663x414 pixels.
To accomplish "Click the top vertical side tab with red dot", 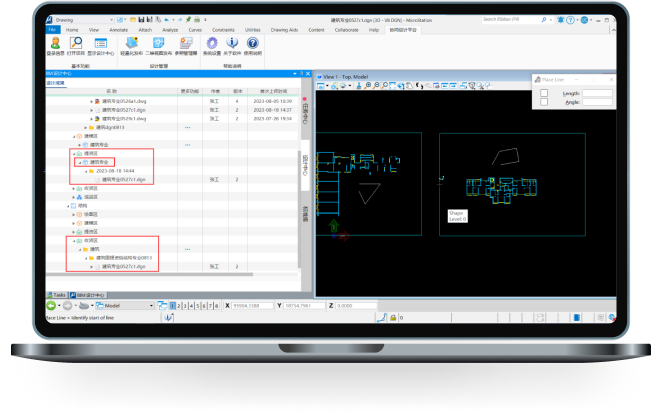I will [x=305, y=111].
